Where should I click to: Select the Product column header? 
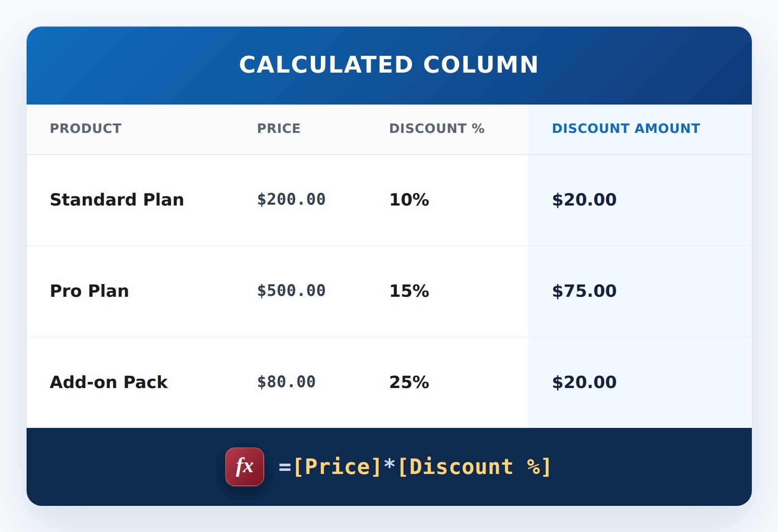point(86,128)
